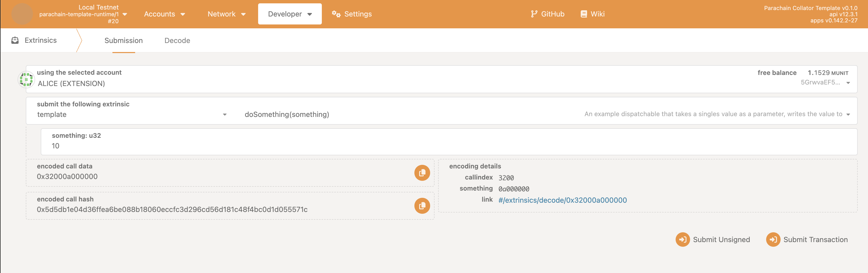Click the Submit Unsigned arrow icon
The height and width of the screenshot is (273, 868).
pos(682,239)
